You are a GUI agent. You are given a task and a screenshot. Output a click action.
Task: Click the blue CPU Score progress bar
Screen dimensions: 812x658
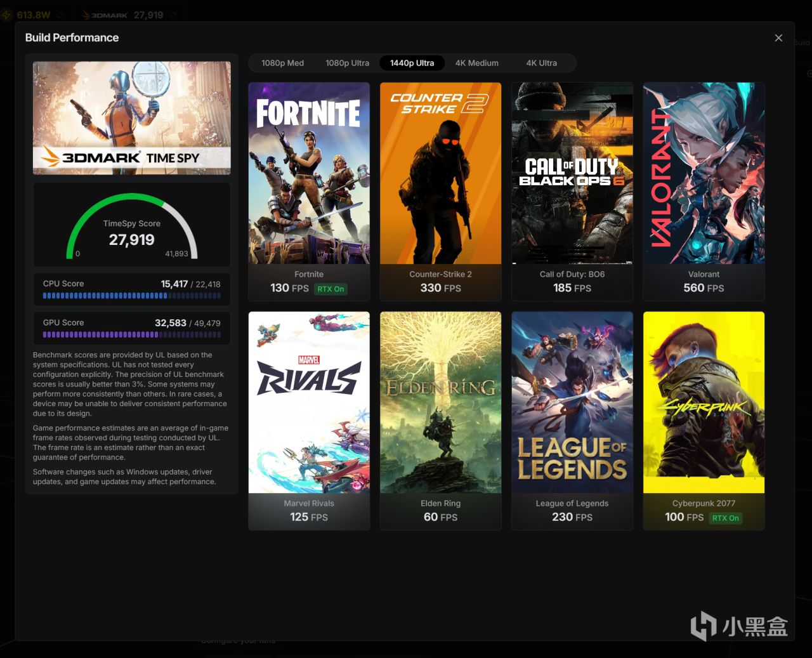pos(132,296)
